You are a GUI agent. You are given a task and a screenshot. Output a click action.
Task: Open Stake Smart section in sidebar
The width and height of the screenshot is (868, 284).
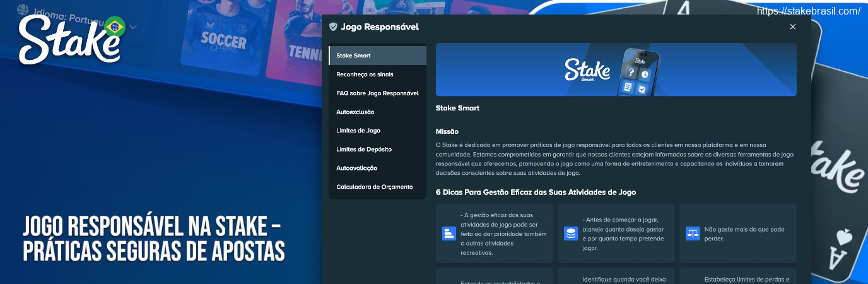pyautogui.click(x=377, y=56)
